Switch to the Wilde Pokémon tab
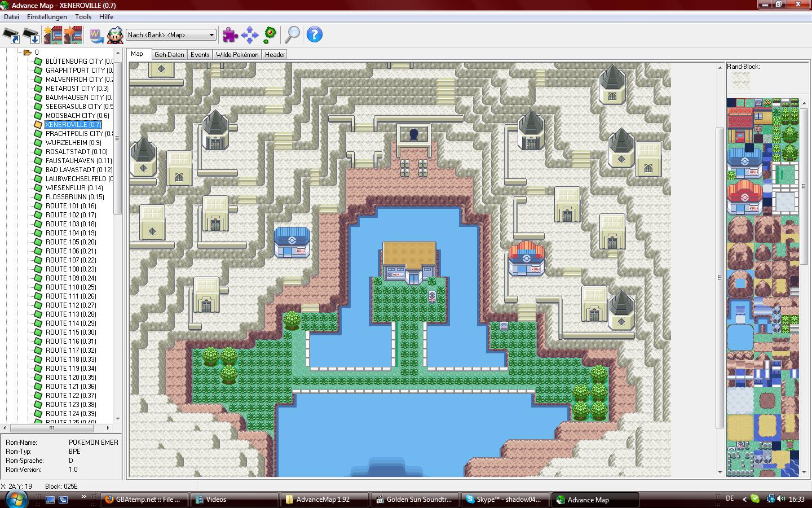 coord(237,55)
